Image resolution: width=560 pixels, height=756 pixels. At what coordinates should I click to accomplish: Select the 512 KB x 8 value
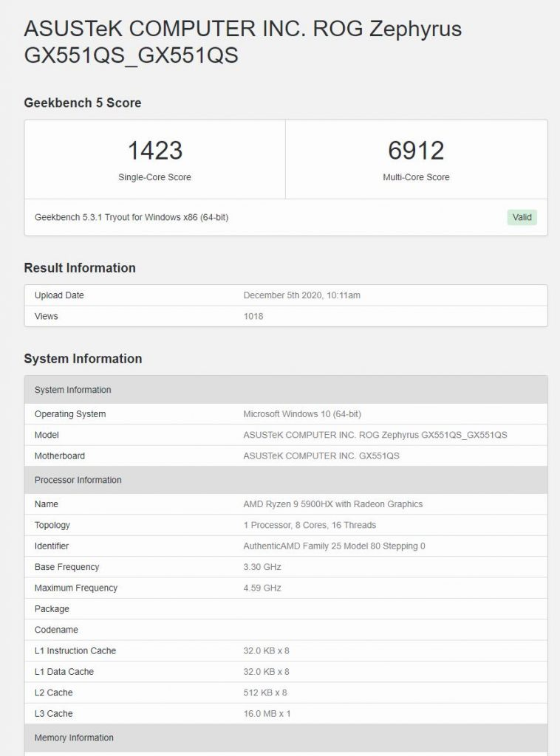tap(264, 693)
